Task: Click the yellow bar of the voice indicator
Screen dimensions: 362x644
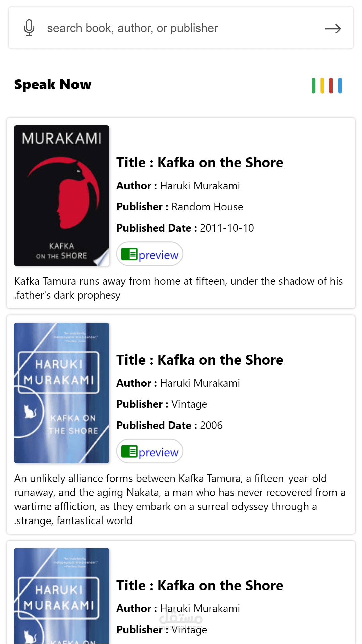Action: [x=322, y=86]
